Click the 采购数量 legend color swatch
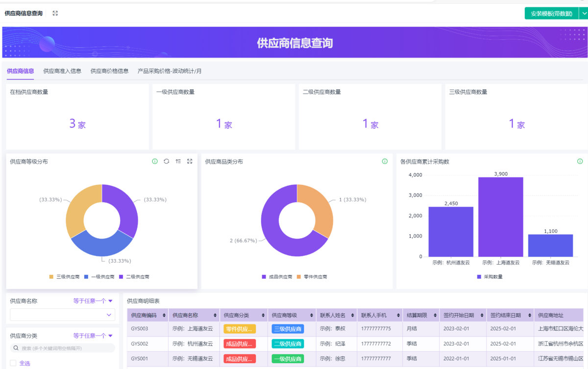 [479, 277]
